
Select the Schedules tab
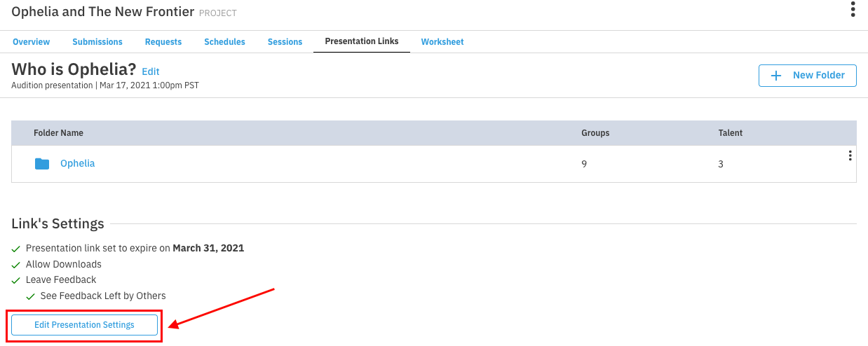point(224,42)
